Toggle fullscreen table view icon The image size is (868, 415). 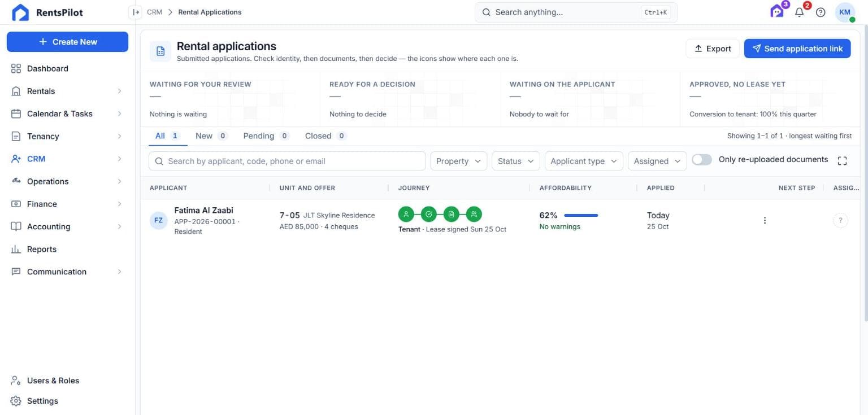(x=842, y=161)
